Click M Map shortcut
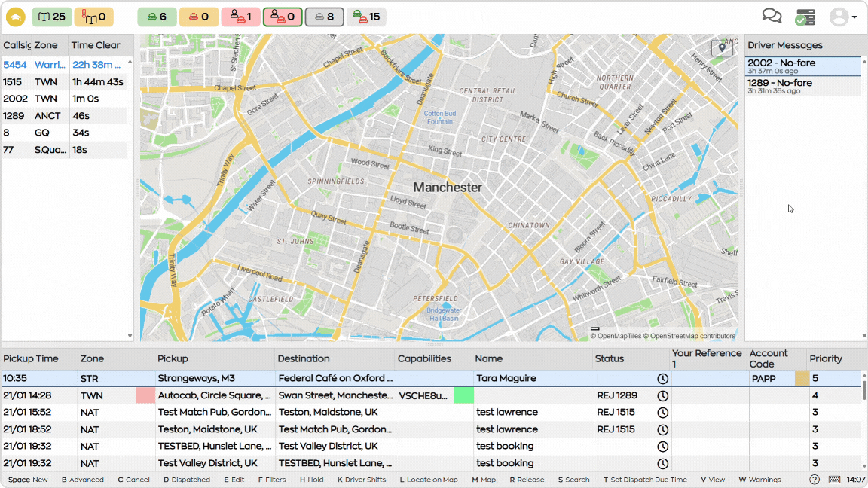The width and height of the screenshot is (868, 488). (484, 480)
